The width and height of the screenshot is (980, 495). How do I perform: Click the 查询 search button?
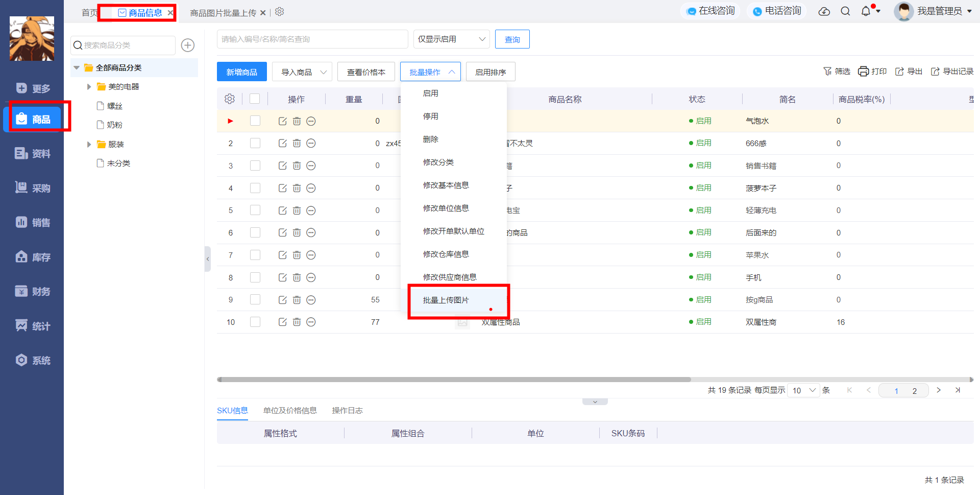pos(512,39)
